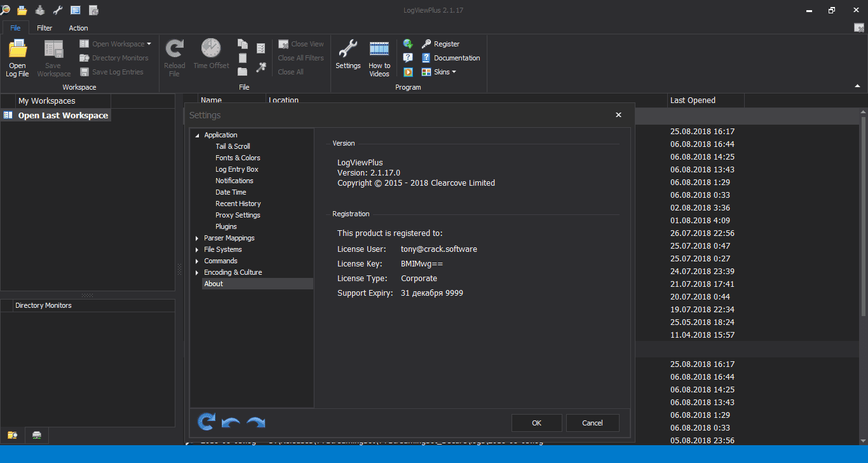
Task: Click the Open Log File folder icon
Action: pyautogui.click(x=17, y=50)
